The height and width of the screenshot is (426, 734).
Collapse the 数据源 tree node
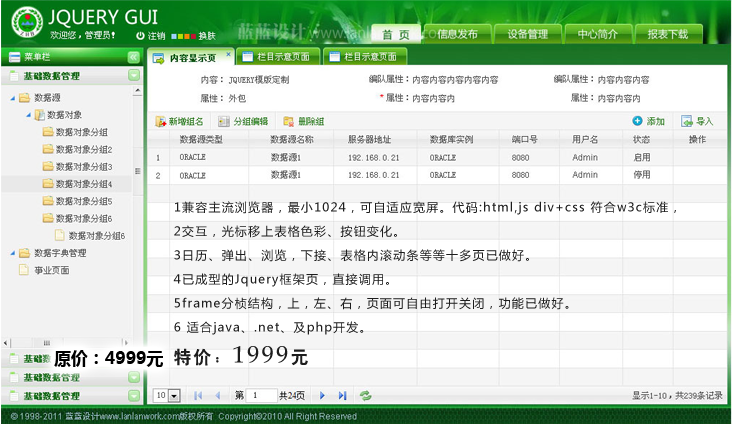pos(13,98)
